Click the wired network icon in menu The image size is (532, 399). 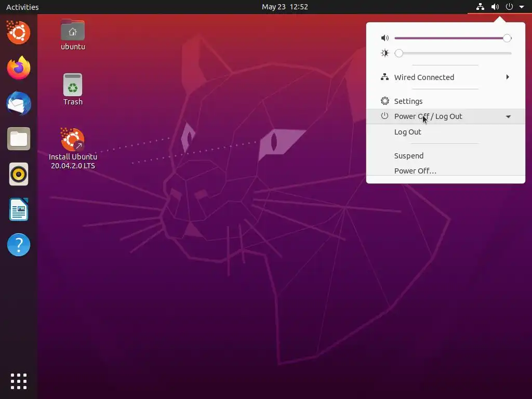coord(385,77)
